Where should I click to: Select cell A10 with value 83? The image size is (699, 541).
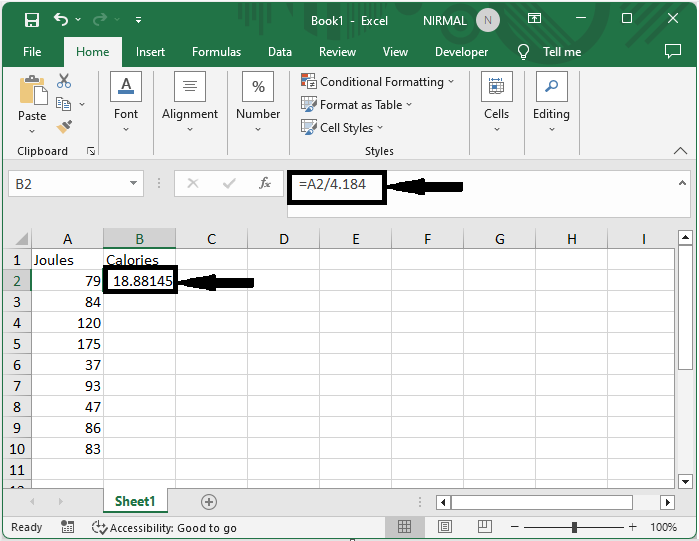(x=67, y=449)
